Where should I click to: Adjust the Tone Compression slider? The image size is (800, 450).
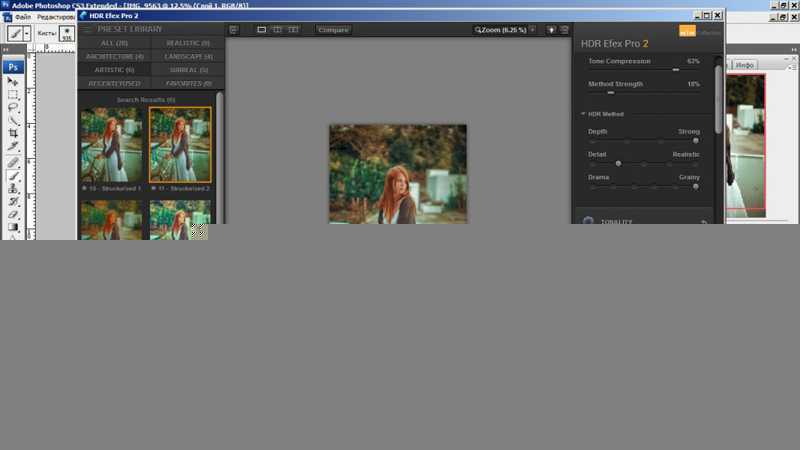pyautogui.click(x=676, y=69)
